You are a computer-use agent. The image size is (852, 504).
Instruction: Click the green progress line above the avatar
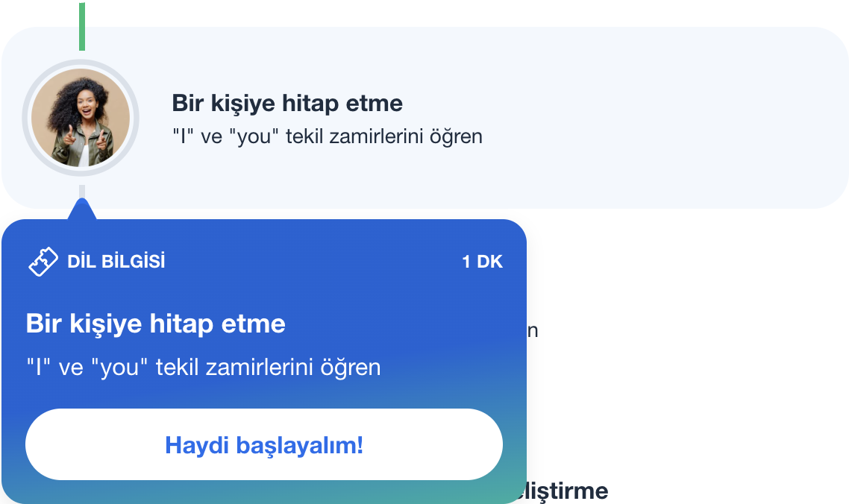[x=82, y=27]
